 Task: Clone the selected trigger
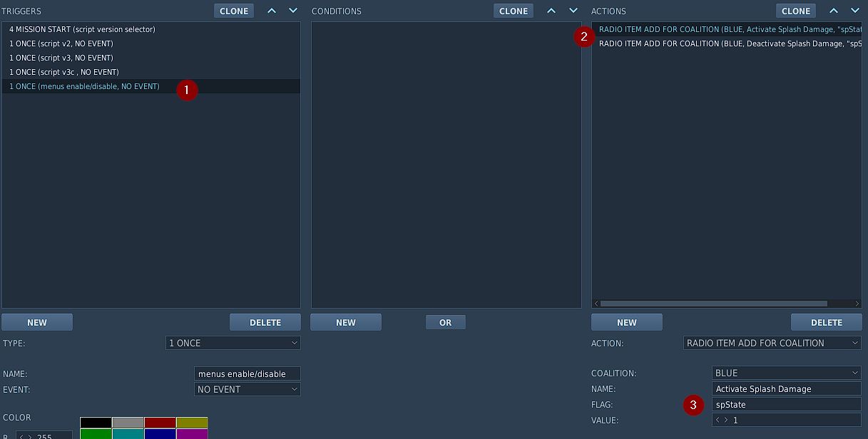pyautogui.click(x=234, y=11)
